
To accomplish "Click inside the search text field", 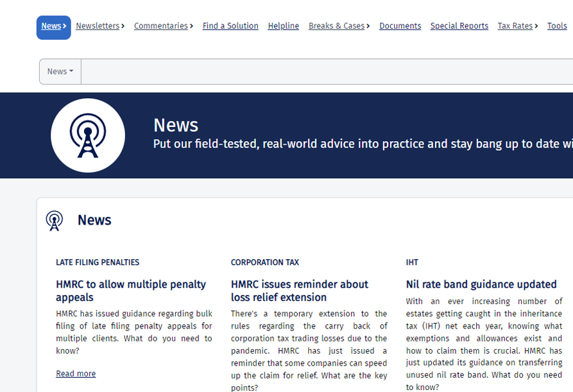I will (x=321, y=72).
